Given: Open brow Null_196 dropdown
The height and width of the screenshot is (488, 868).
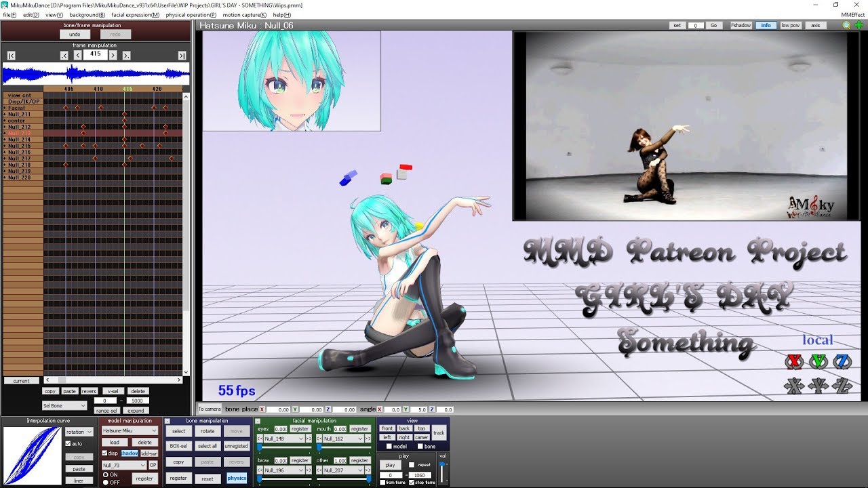Looking at the screenshot, I should pos(284,470).
